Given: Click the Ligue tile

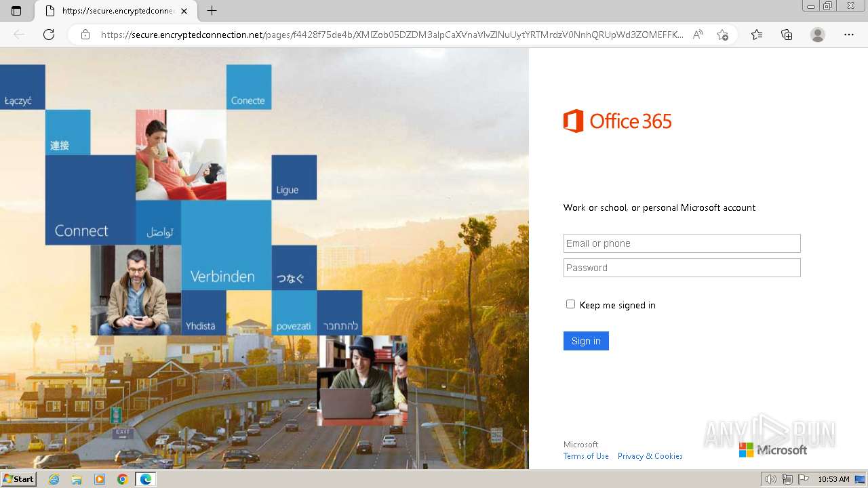Looking at the screenshot, I should tap(294, 178).
